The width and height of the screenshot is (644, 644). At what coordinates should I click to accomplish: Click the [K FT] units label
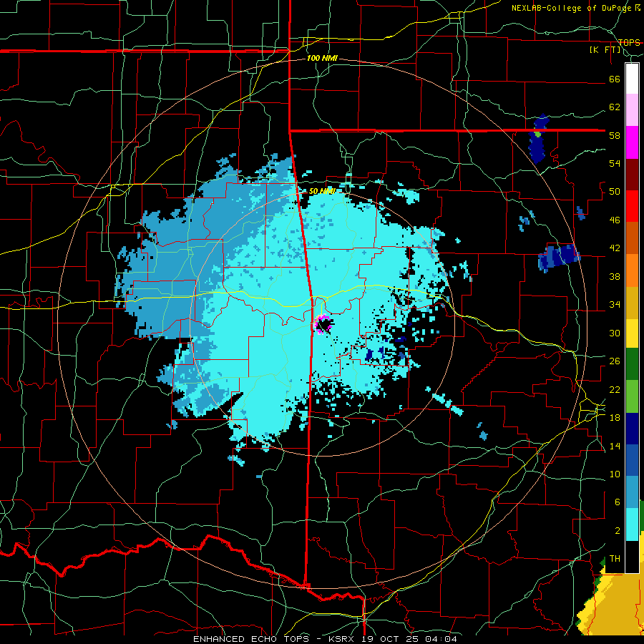[x=605, y=50]
